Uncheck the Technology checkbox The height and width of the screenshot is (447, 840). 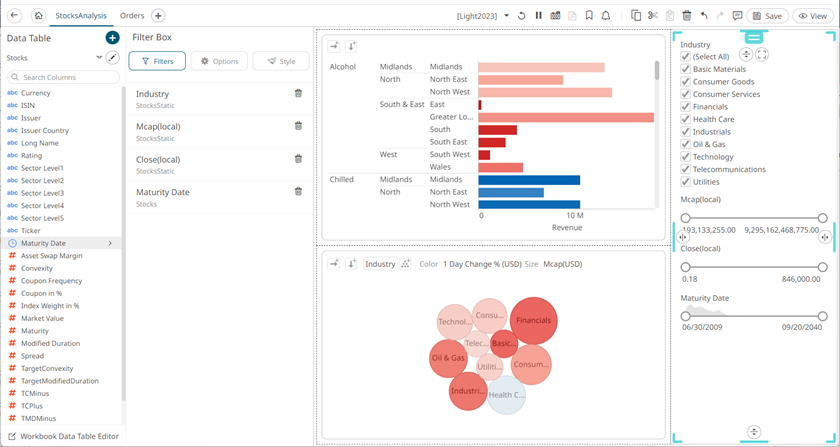[x=685, y=157]
